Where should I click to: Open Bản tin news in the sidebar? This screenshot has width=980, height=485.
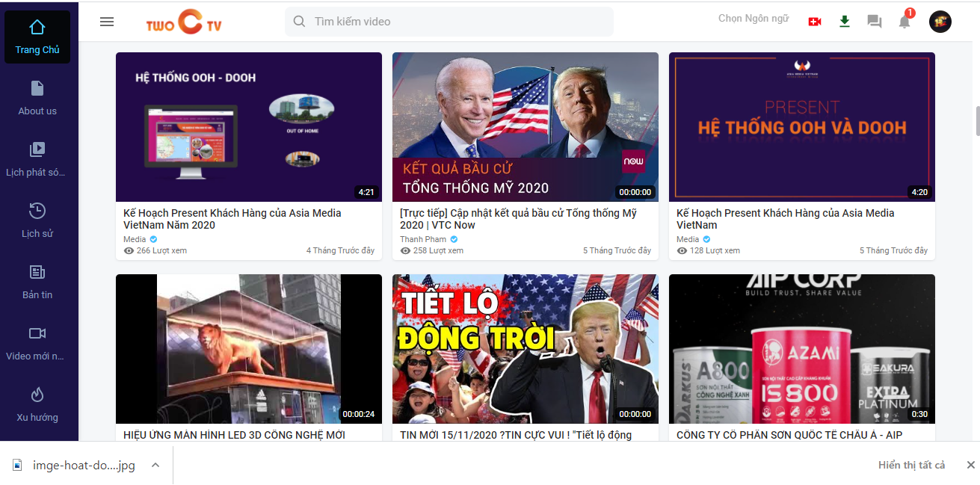pyautogui.click(x=37, y=282)
